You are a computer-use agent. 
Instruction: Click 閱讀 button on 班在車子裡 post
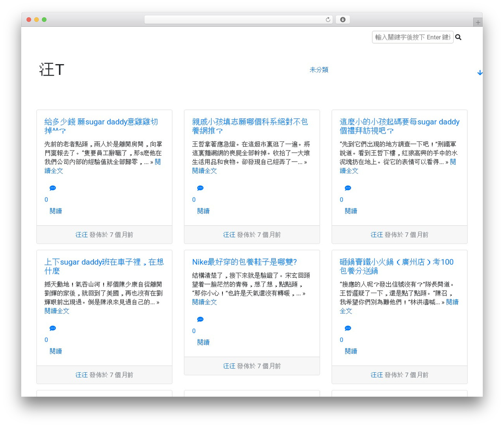click(56, 351)
